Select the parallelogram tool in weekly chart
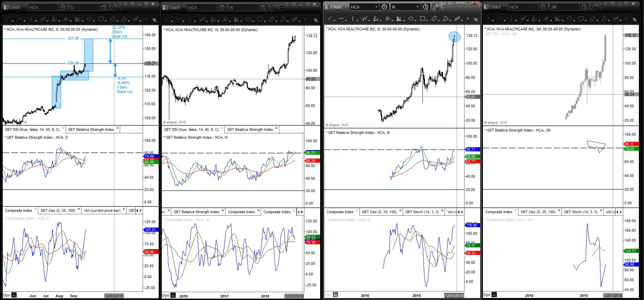The width and height of the screenshot is (644, 300). 272,19
